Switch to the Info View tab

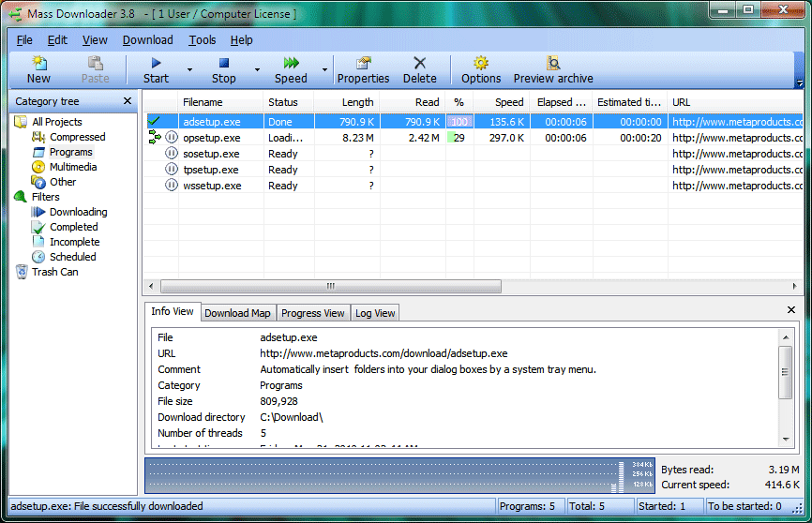(173, 312)
